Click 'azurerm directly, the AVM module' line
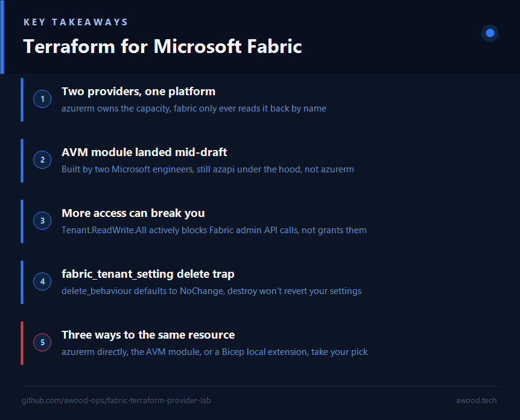The width and height of the screenshot is (520, 420). [215, 352]
